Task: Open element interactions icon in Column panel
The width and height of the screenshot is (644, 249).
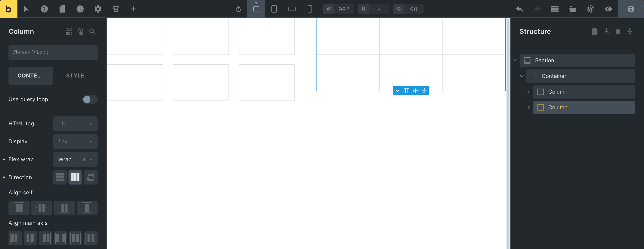Action: tap(81, 31)
